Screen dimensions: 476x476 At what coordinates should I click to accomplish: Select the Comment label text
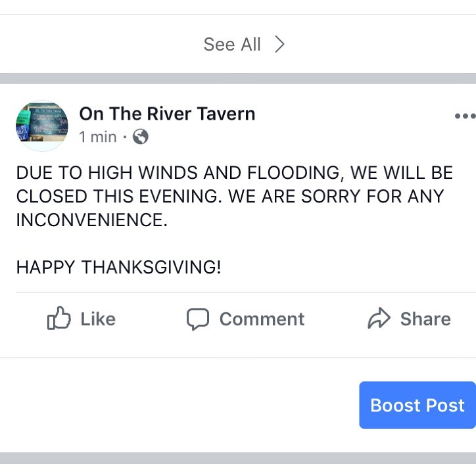click(262, 319)
